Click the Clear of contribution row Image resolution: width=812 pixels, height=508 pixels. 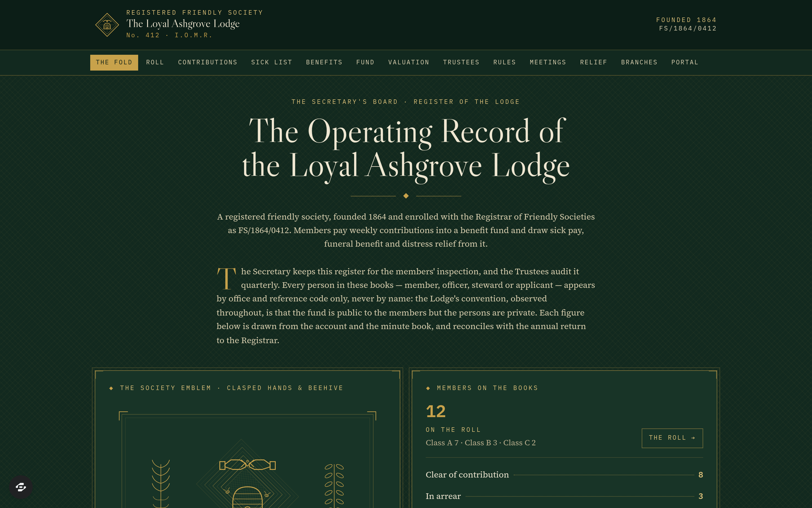[564, 475]
